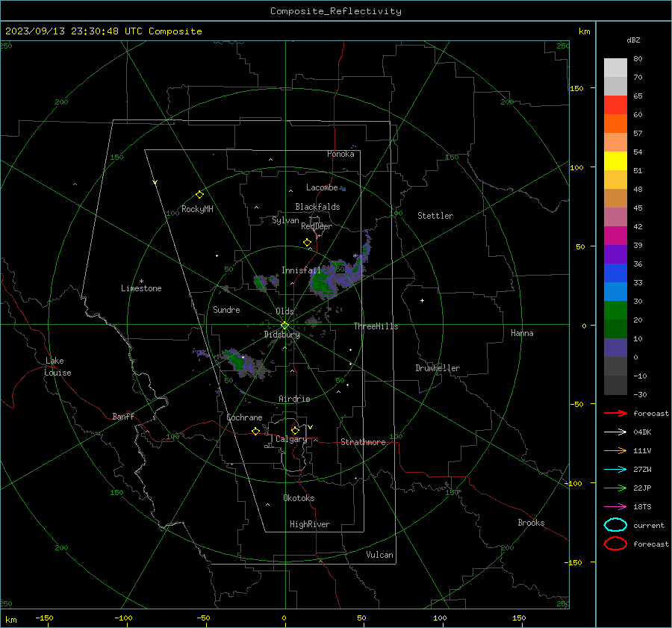Image resolution: width=672 pixels, height=628 pixels.
Task: Click the Didsbury city label
Action: click(281, 335)
